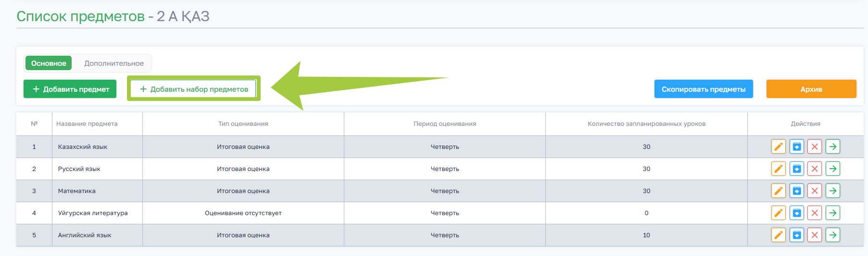Screen dimensions: 868x256
Task: Click the pencil edit icon for Казахский язык
Action: click(x=778, y=146)
